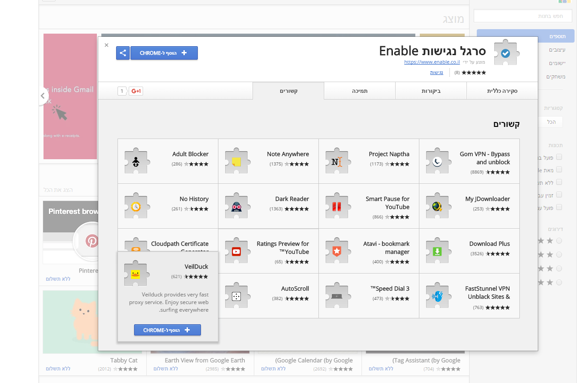Screen dimensions: 588x383
Task: Click the Dark Reader title text
Action: click(292, 199)
